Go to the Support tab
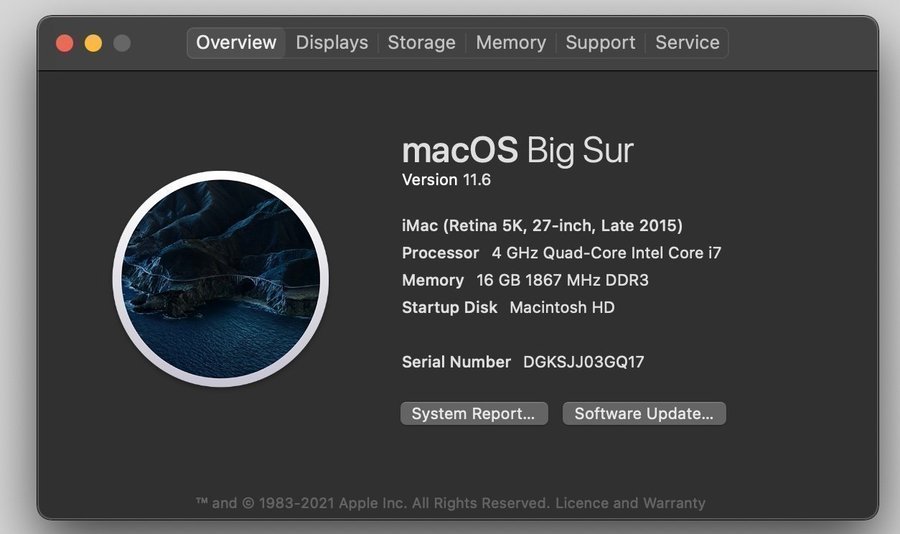This screenshot has width=900, height=534. [600, 43]
